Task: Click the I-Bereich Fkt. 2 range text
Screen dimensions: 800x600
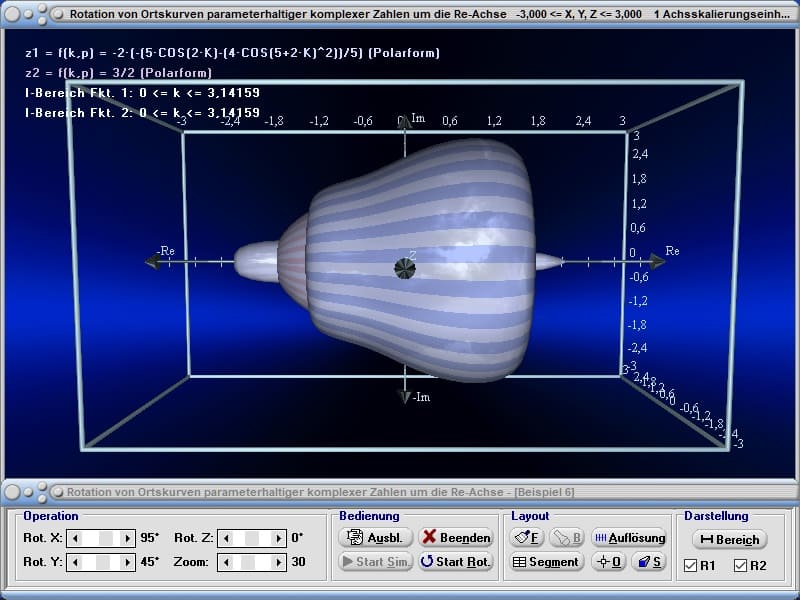Action: click(x=142, y=113)
